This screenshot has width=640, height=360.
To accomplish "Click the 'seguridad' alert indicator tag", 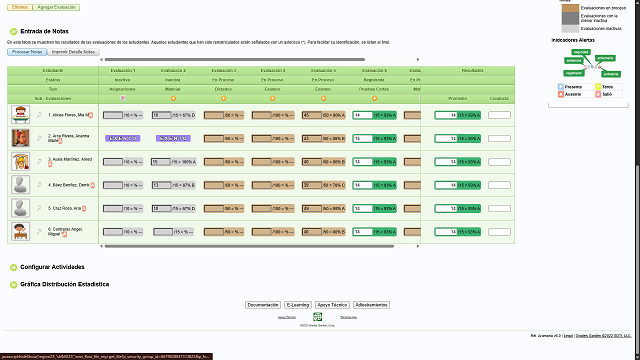I will pos(581,52).
